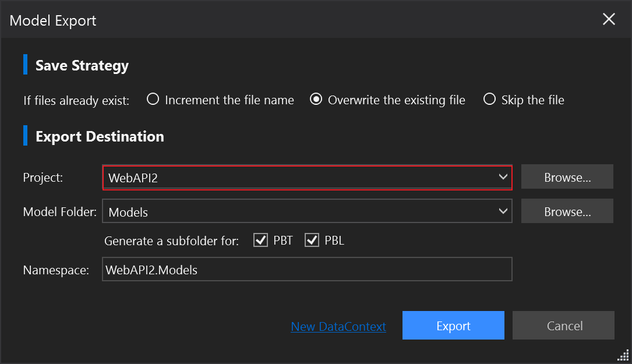The height and width of the screenshot is (364, 632).
Task: Toggle the PBT subfolder checkbox
Action: [x=260, y=241]
